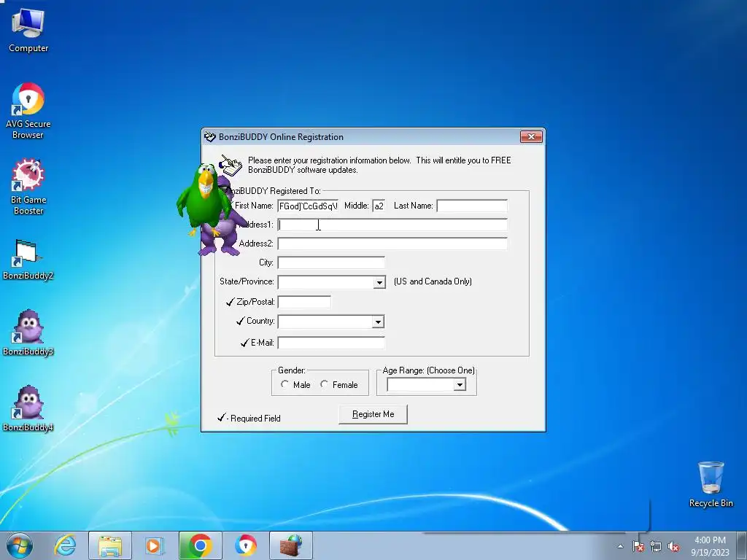Focus the Middle initial field
The height and width of the screenshot is (560, 747).
pos(379,206)
